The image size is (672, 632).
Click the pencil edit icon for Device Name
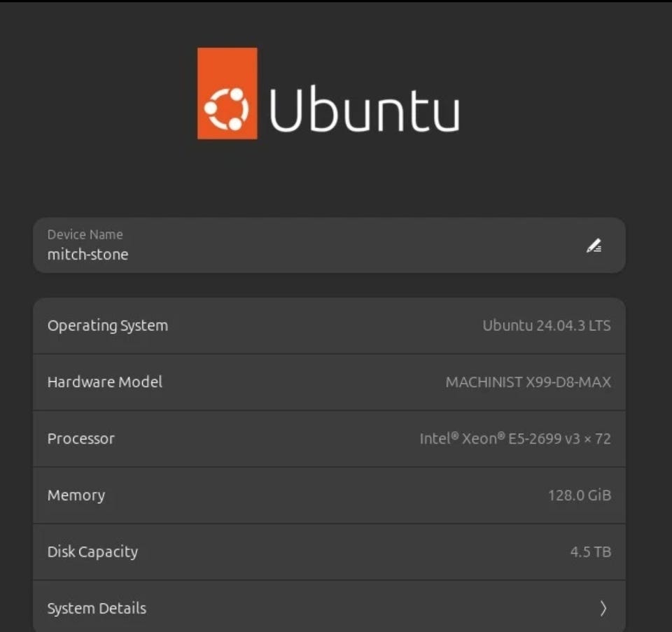594,246
